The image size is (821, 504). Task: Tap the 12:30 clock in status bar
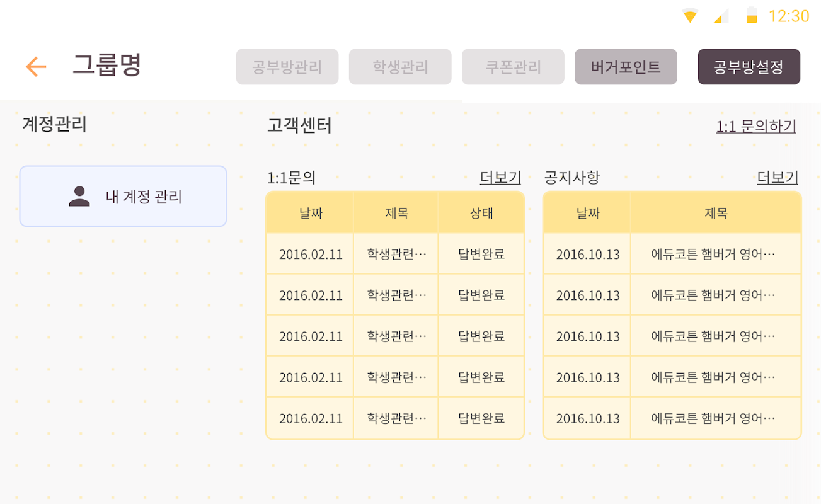pos(789,16)
